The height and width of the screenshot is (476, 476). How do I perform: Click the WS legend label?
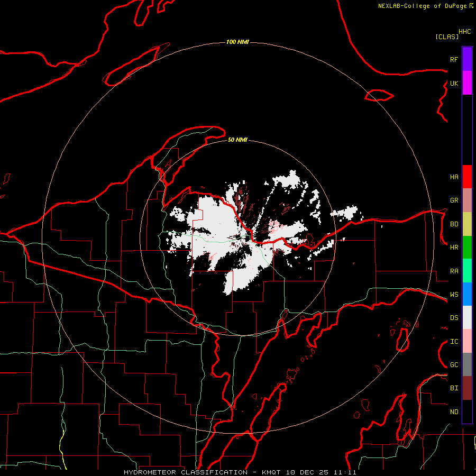point(454,295)
